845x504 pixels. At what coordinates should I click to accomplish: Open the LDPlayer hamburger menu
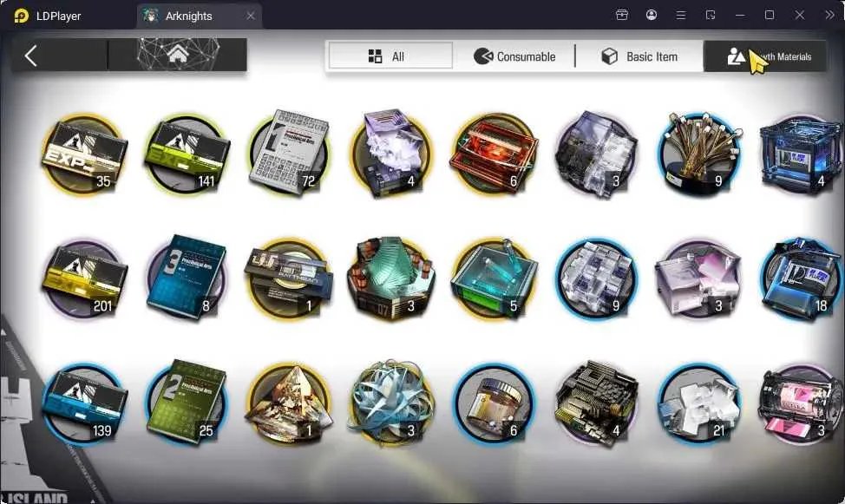[681, 15]
